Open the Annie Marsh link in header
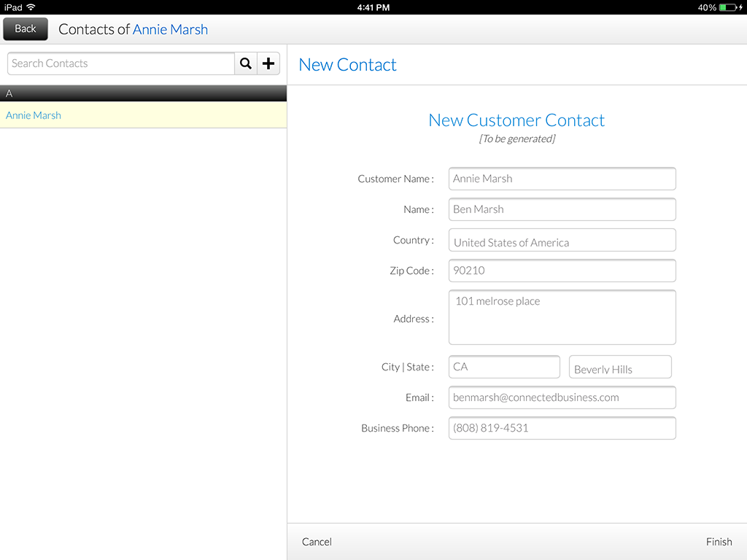The image size is (747, 560). click(170, 30)
